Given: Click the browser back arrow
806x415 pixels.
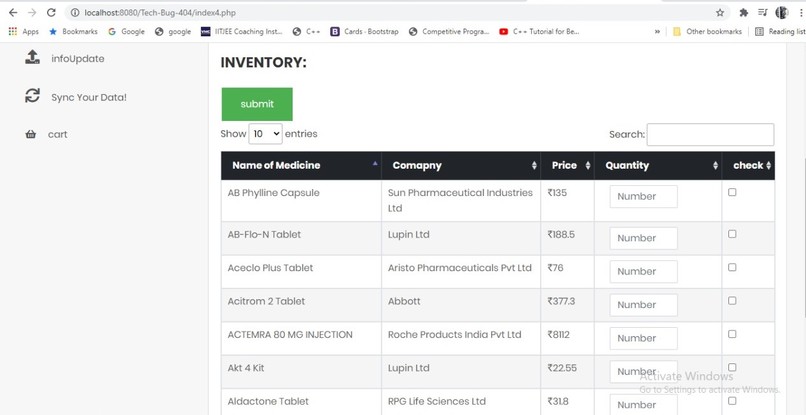Looking at the screenshot, I should point(13,12).
